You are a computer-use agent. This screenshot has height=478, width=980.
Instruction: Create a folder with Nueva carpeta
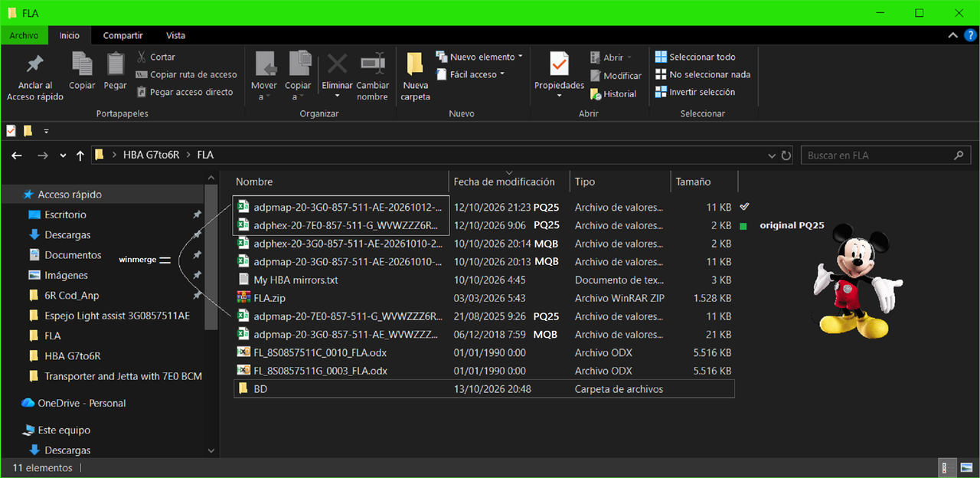pos(416,77)
